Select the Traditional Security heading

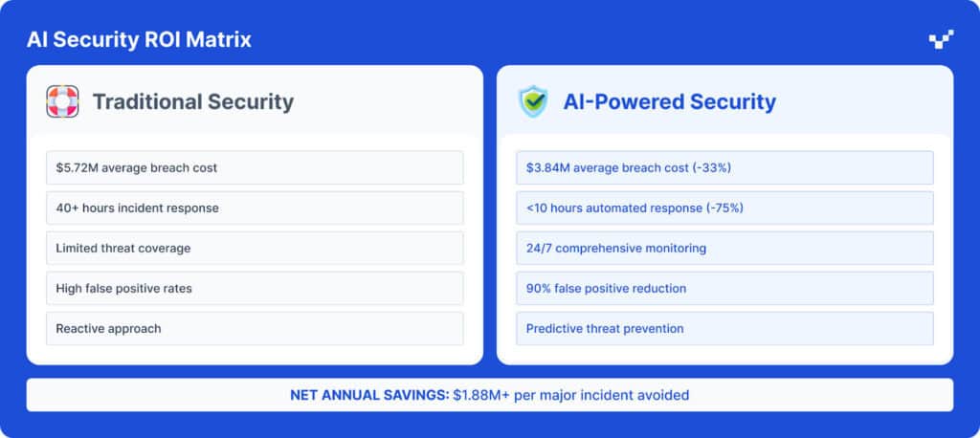click(x=192, y=101)
